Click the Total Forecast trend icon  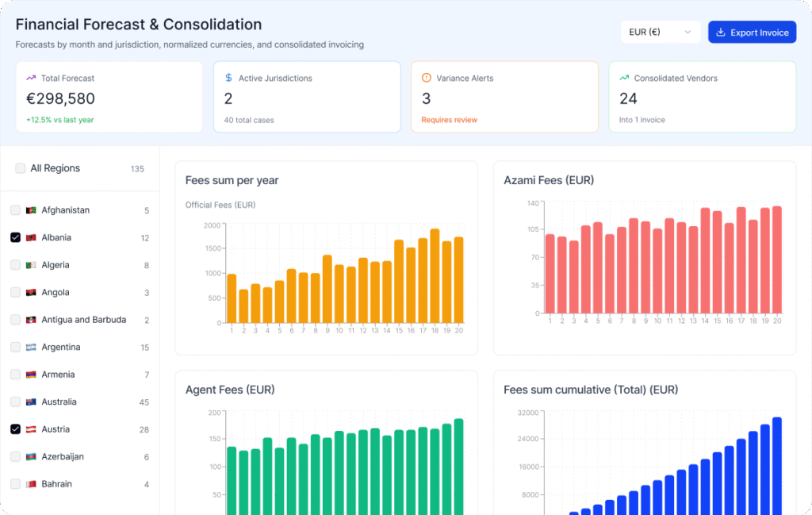click(31, 78)
